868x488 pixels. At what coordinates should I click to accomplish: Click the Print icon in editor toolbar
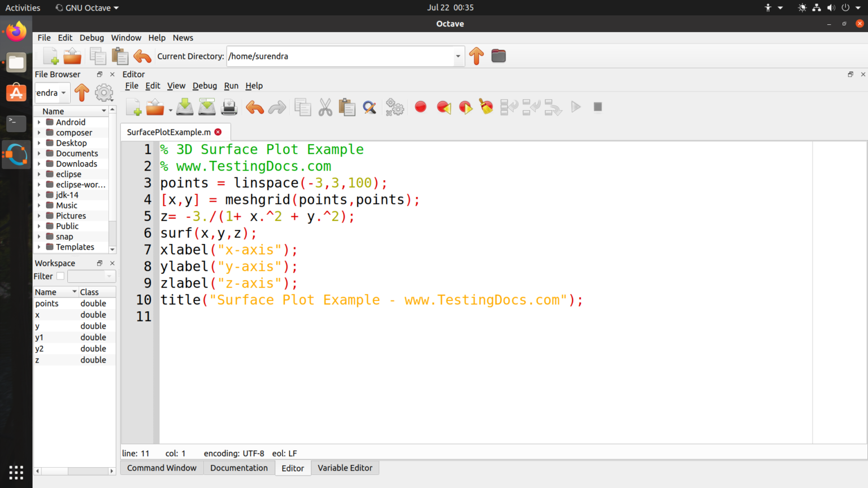tap(229, 107)
